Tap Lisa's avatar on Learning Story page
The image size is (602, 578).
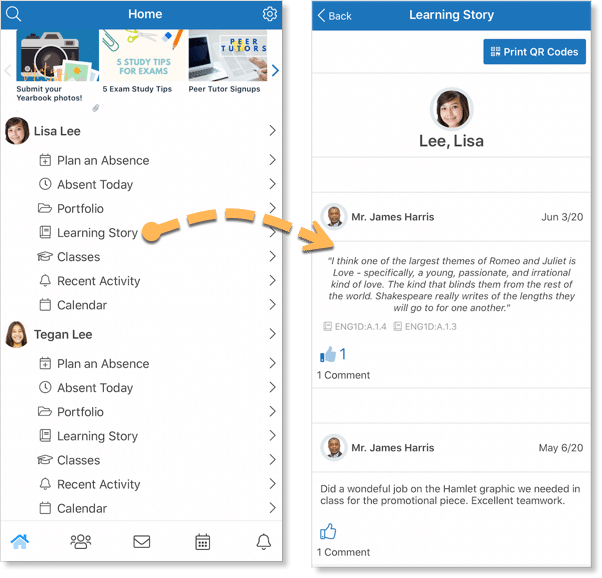[452, 109]
